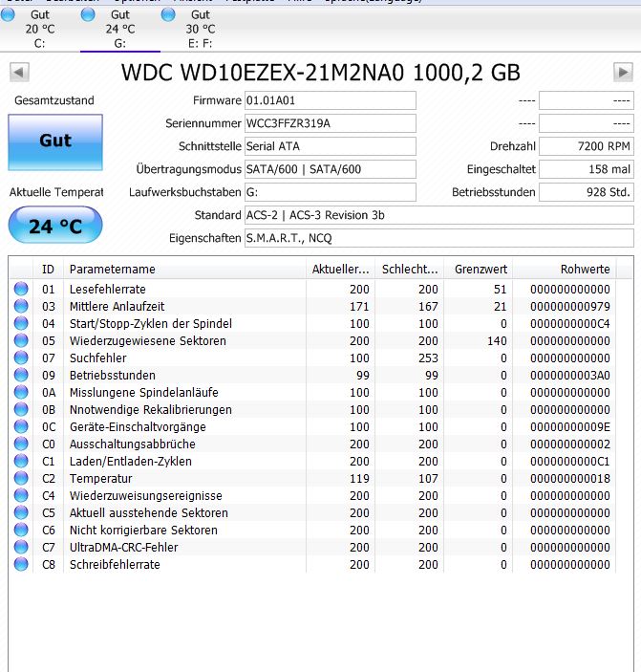Select the G: drive tab
The width and height of the screenshot is (641, 672).
pyautogui.click(x=120, y=29)
